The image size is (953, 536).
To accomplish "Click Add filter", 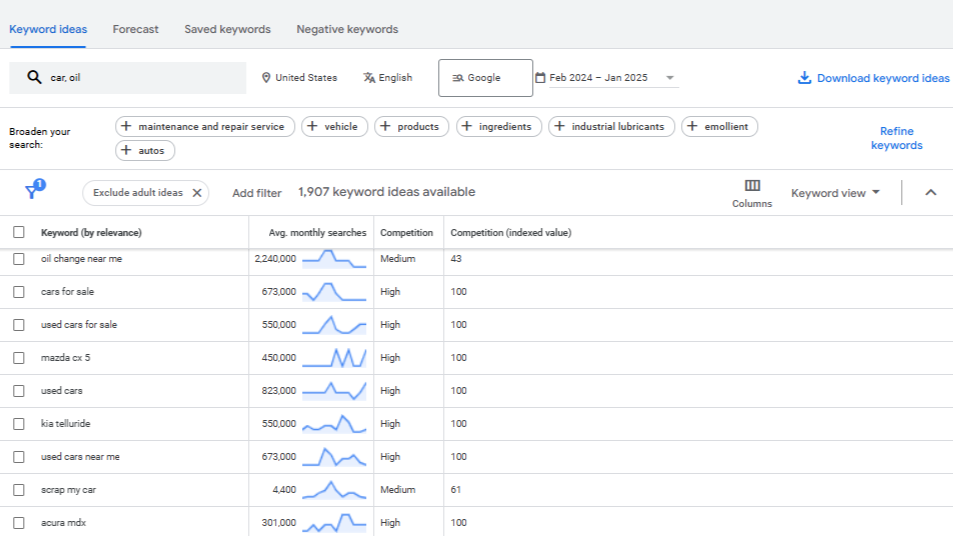I will pos(256,193).
